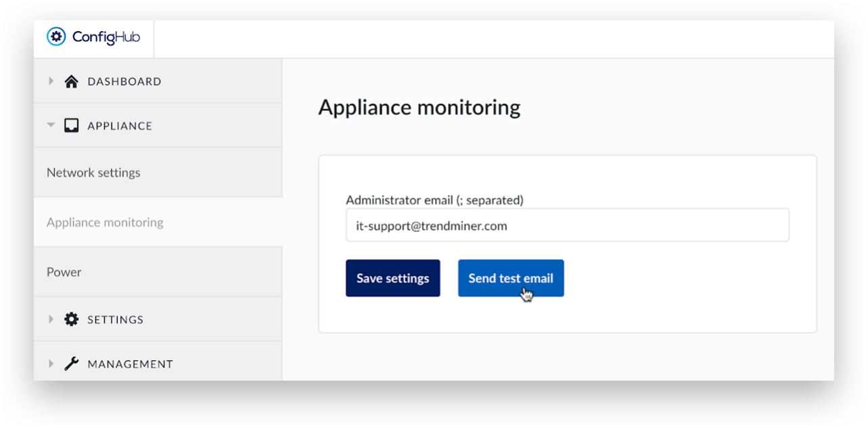Collapse the Appliance section arrow

click(x=51, y=125)
